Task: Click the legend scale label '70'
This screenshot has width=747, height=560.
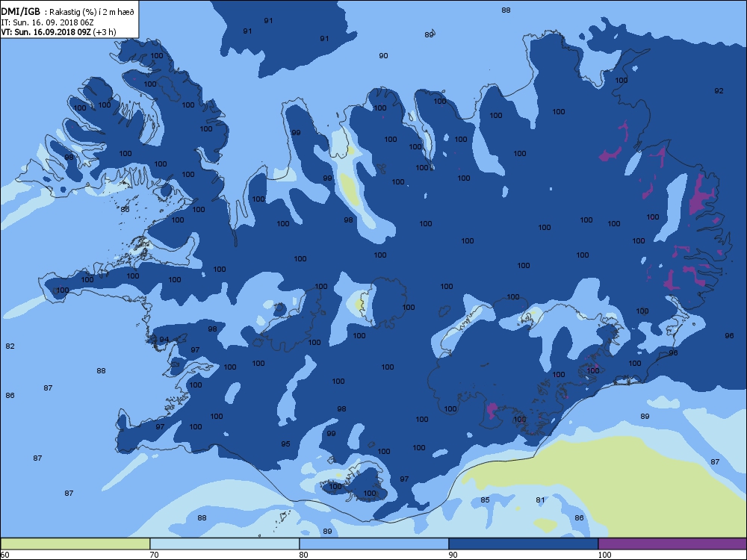Action: pyautogui.click(x=154, y=555)
